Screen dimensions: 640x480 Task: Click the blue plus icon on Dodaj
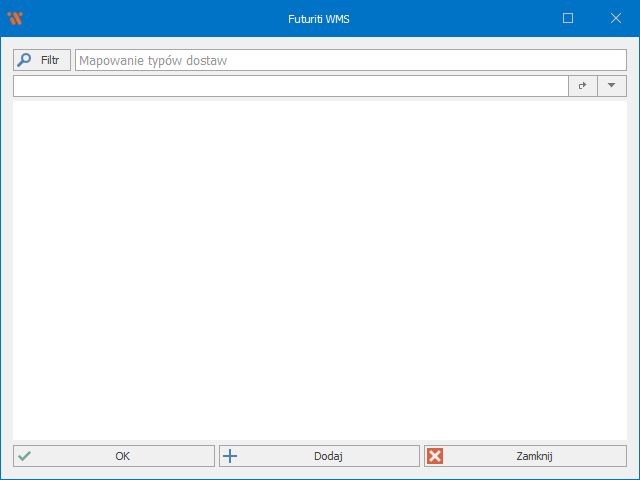[x=230, y=456]
